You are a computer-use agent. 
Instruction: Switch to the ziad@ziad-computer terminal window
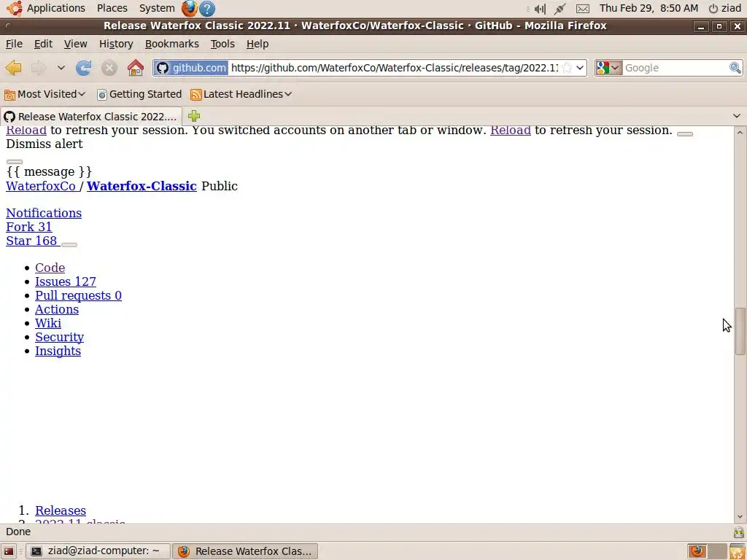tap(98, 551)
